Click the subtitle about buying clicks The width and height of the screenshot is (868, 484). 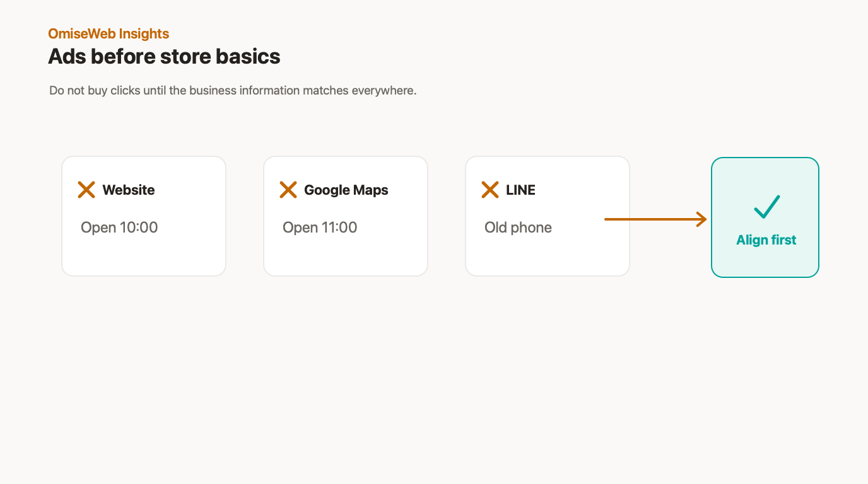point(233,91)
